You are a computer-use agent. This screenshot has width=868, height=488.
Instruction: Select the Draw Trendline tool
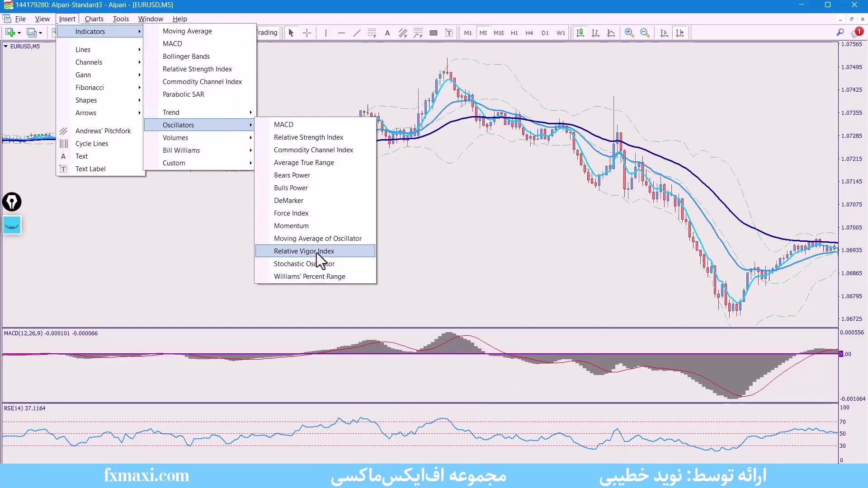[357, 33]
